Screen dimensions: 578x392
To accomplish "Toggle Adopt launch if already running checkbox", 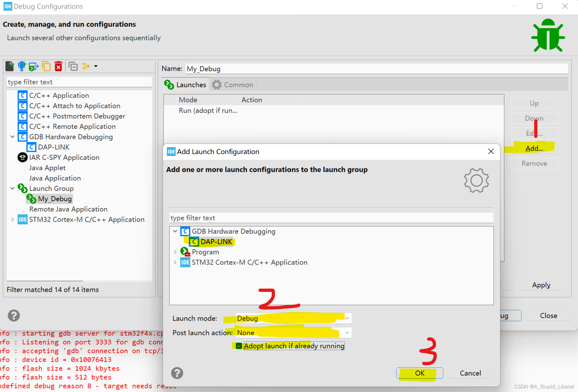I will [239, 346].
